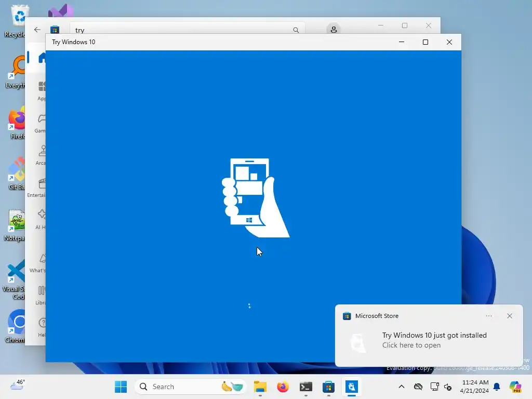Open the weather widget showing 46°
532x399 pixels.
pyautogui.click(x=17, y=385)
